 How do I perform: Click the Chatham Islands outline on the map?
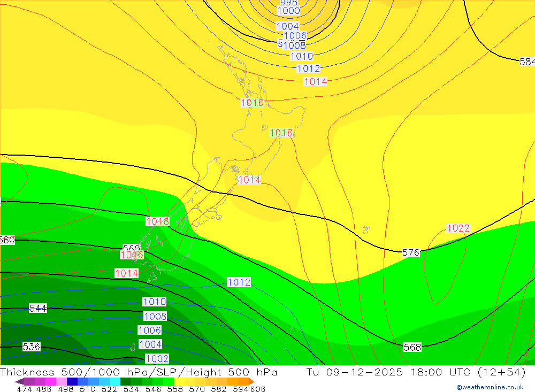[x=365, y=229]
